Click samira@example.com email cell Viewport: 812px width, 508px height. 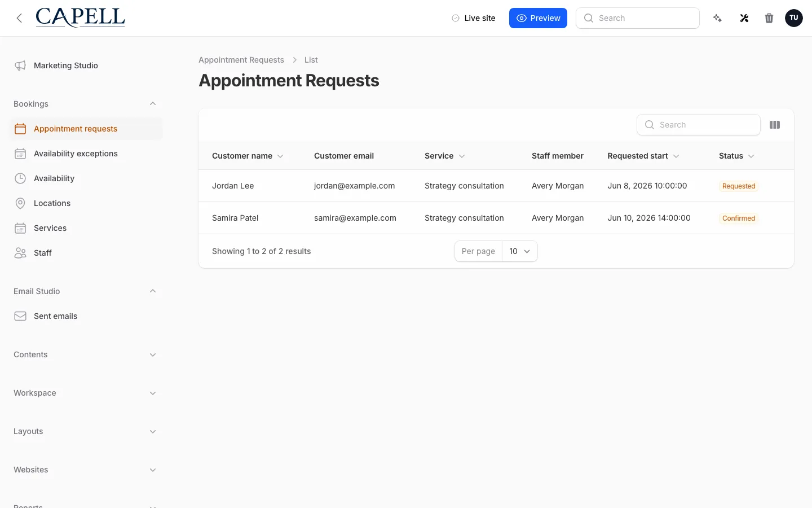355,218
